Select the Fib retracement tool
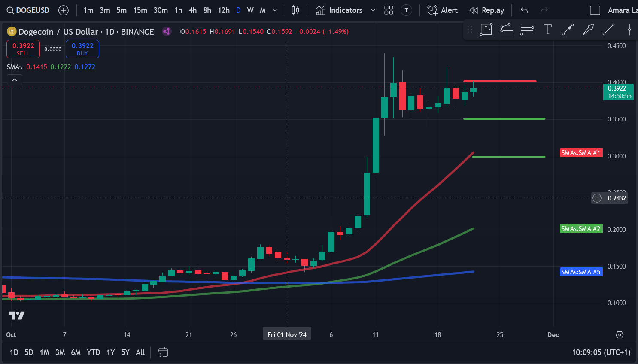The width and height of the screenshot is (638, 364). (527, 30)
